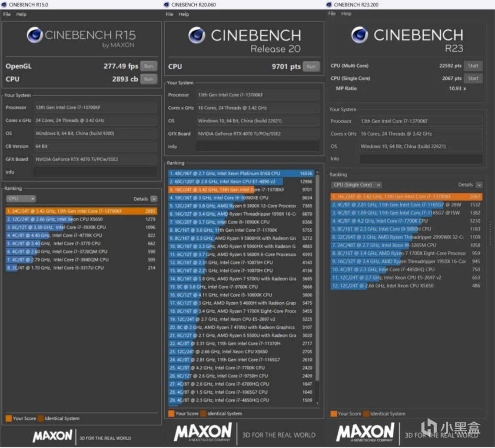Select R20 ranking row Core i5-10600K
Viewport: 495px width, 448px height.
241,295
